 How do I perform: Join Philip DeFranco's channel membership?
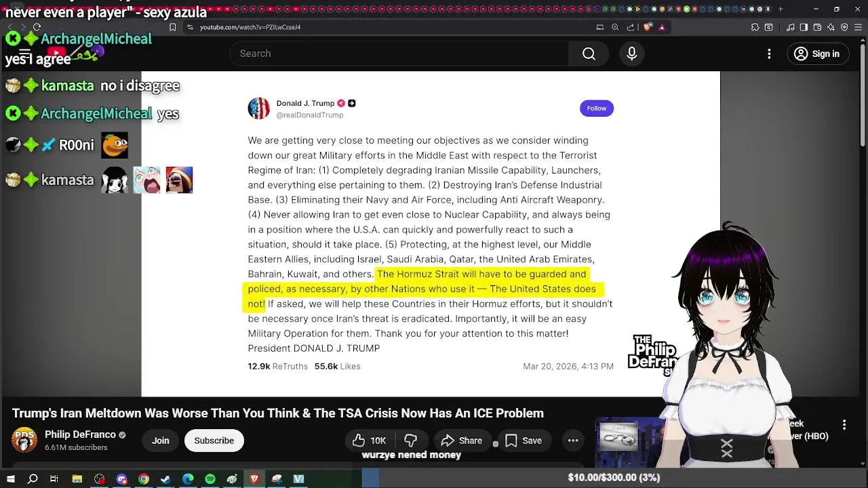[161, 441]
